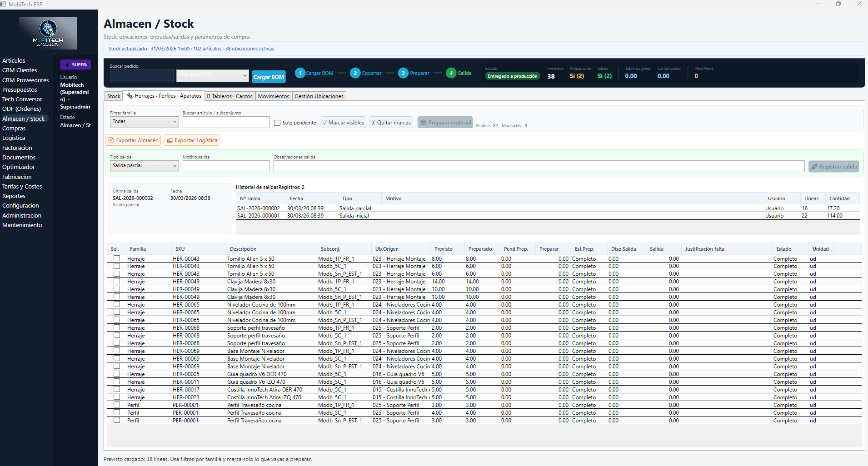Click the document icon on Exportar Almacén
Viewport: 868px width, 466px height.
click(111, 141)
